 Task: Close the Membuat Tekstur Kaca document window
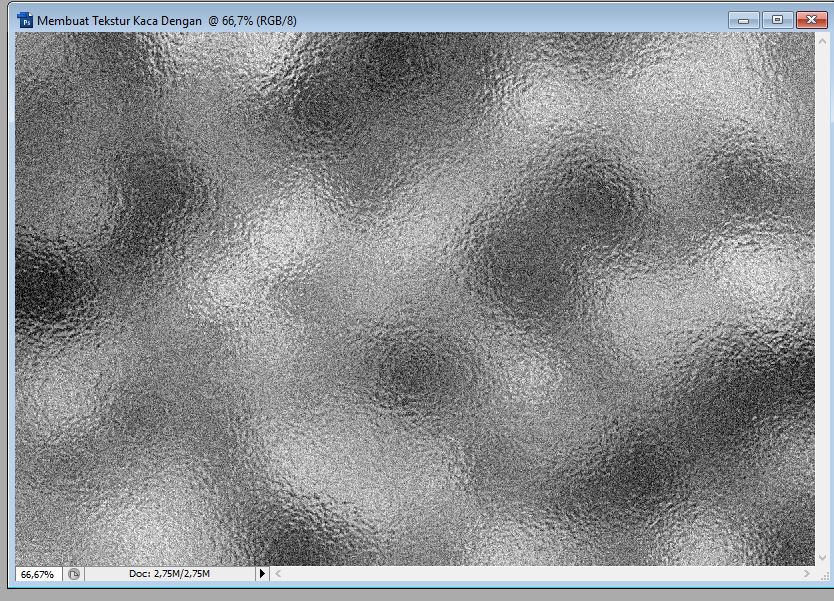811,20
